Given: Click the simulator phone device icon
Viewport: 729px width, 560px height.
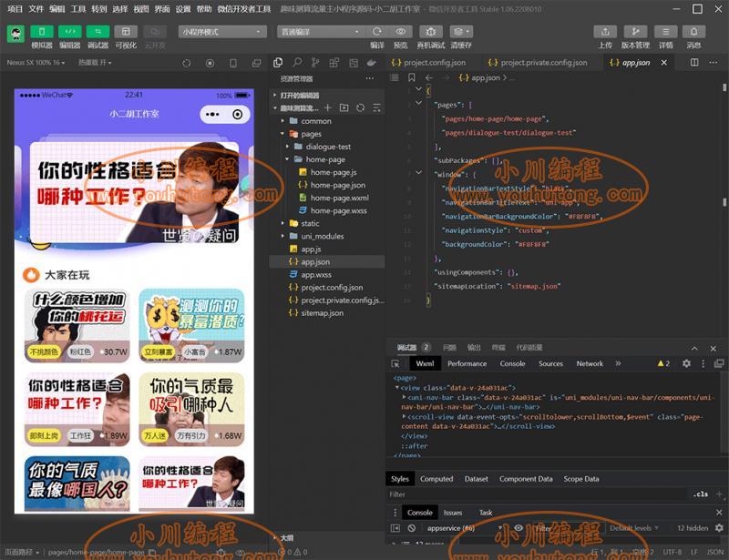Looking at the screenshot, I should 233,63.
